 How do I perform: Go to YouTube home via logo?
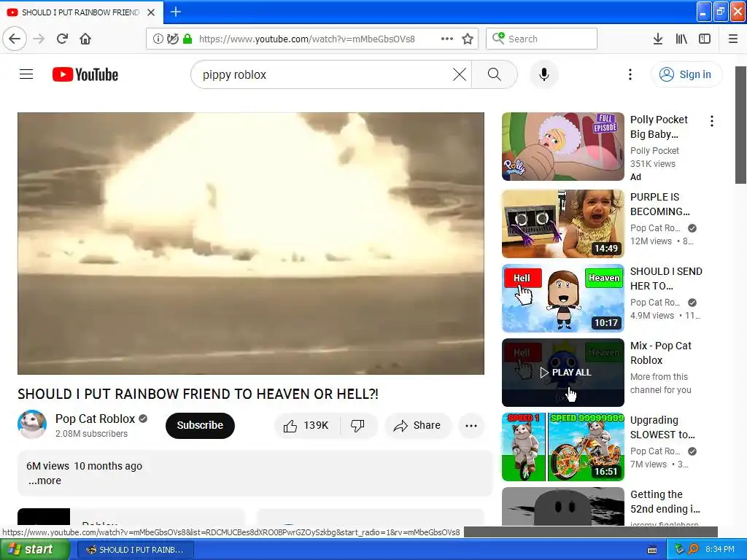(x=85, y=74)
